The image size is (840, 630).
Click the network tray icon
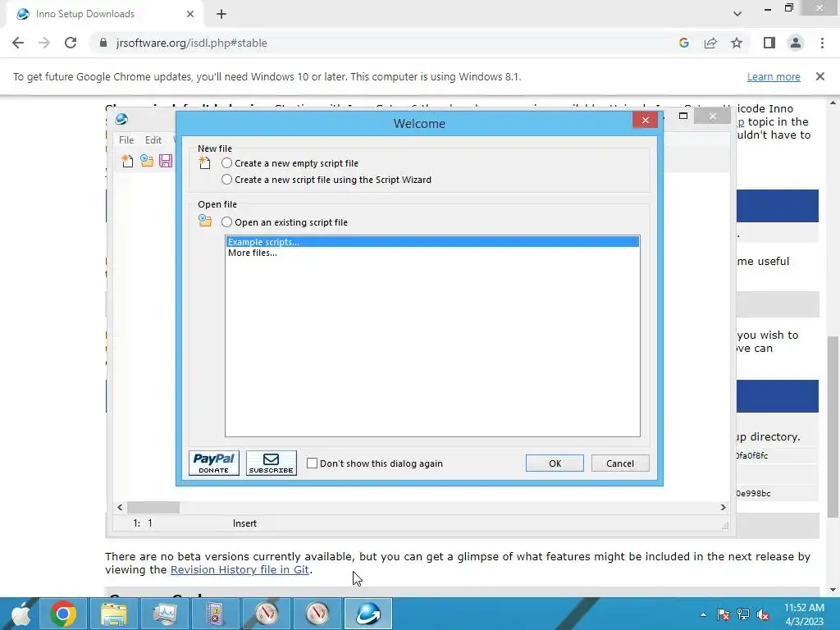pyautogui.click(x=743, y=614)
